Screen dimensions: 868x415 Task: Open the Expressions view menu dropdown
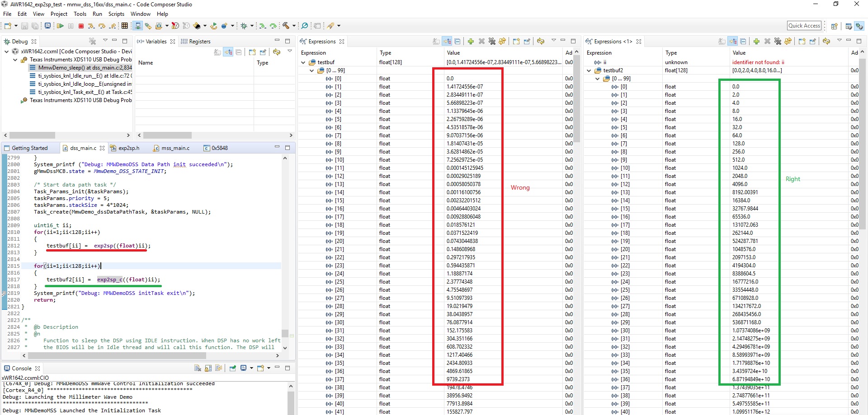click(553, 41)
